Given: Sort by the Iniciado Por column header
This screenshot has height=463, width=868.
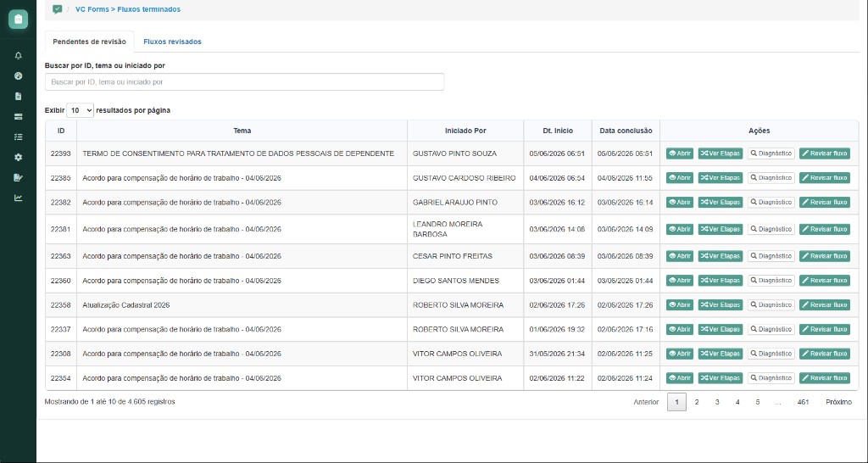Looking at the screenshot, I should pos(465,131).
